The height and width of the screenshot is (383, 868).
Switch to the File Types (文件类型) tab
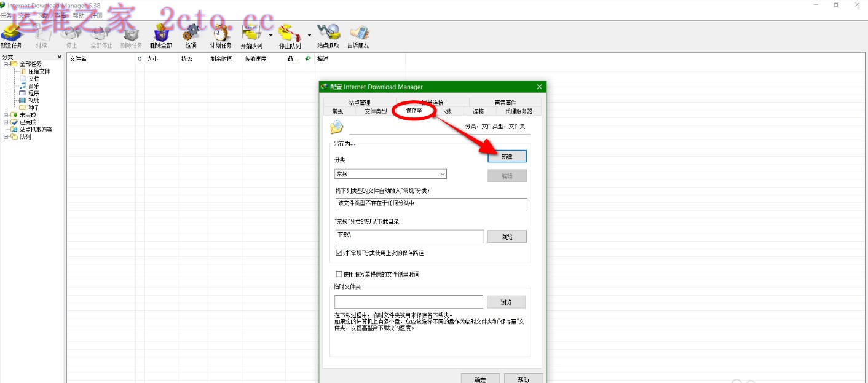click(376, 111)
